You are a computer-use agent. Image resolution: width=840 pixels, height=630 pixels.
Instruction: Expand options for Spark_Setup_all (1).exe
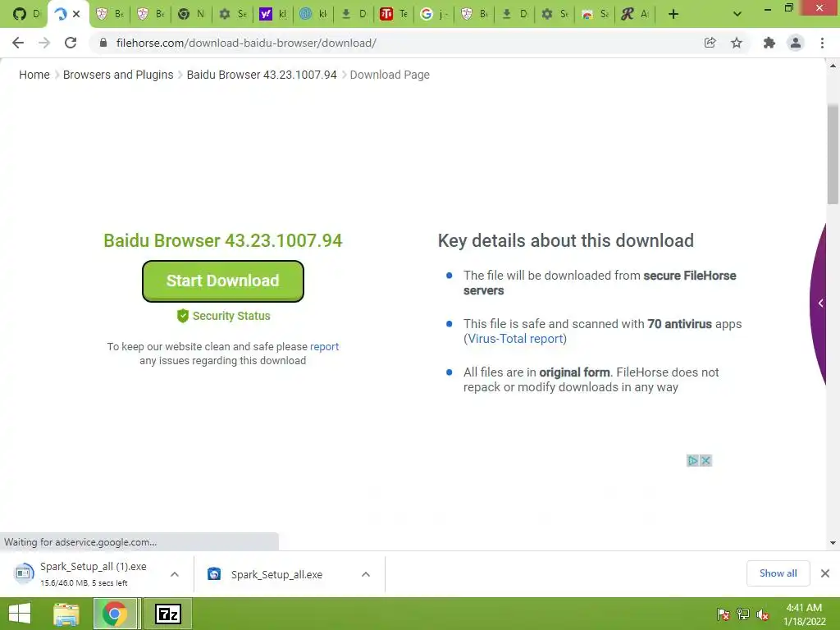tap(175, 574)
